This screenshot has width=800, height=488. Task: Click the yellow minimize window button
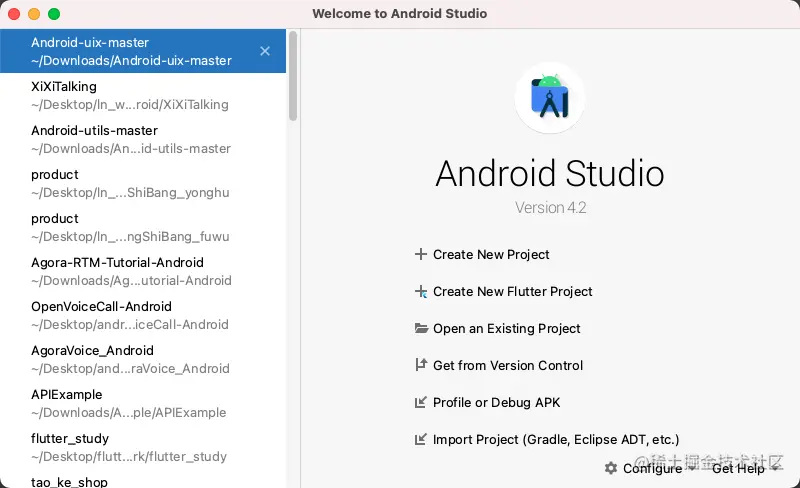tap(34, 14)
